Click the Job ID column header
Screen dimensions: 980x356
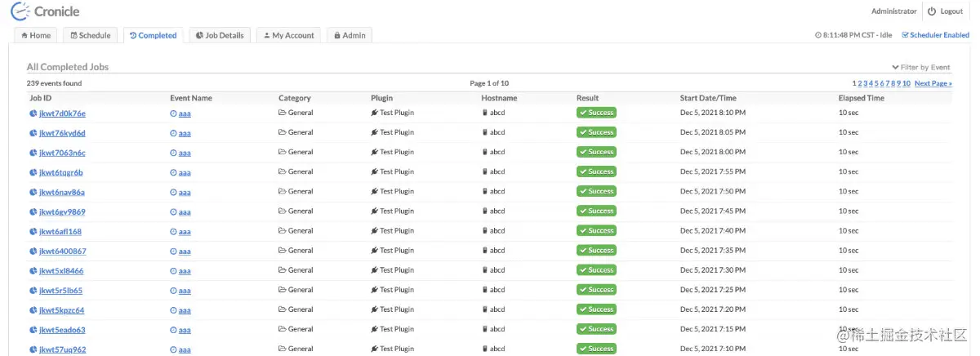pos(41,98)
